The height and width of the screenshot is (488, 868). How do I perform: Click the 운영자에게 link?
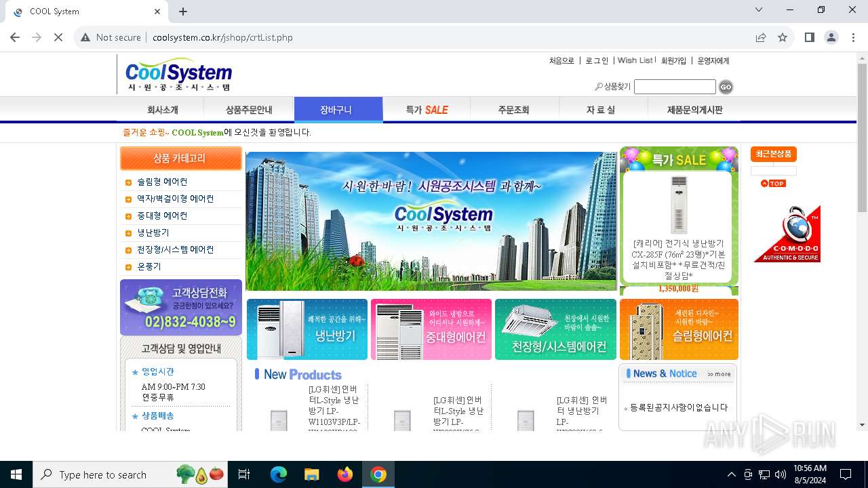coord(713,61)
